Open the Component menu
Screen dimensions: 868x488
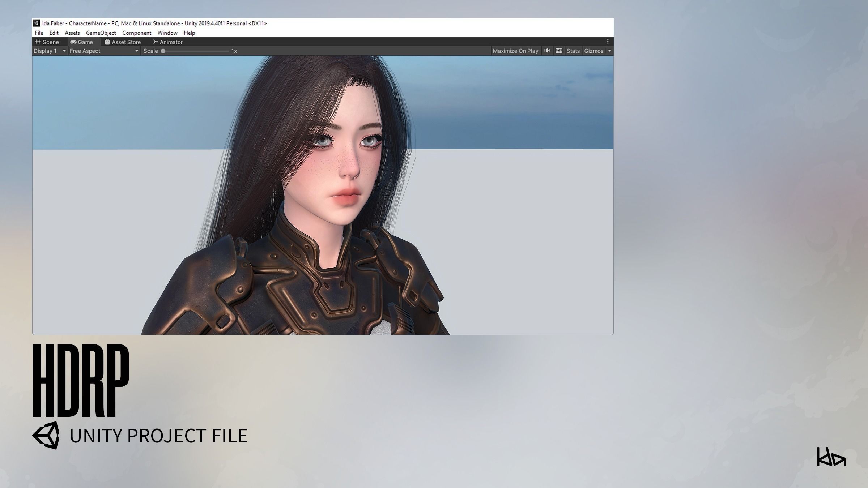click(137, 33)
